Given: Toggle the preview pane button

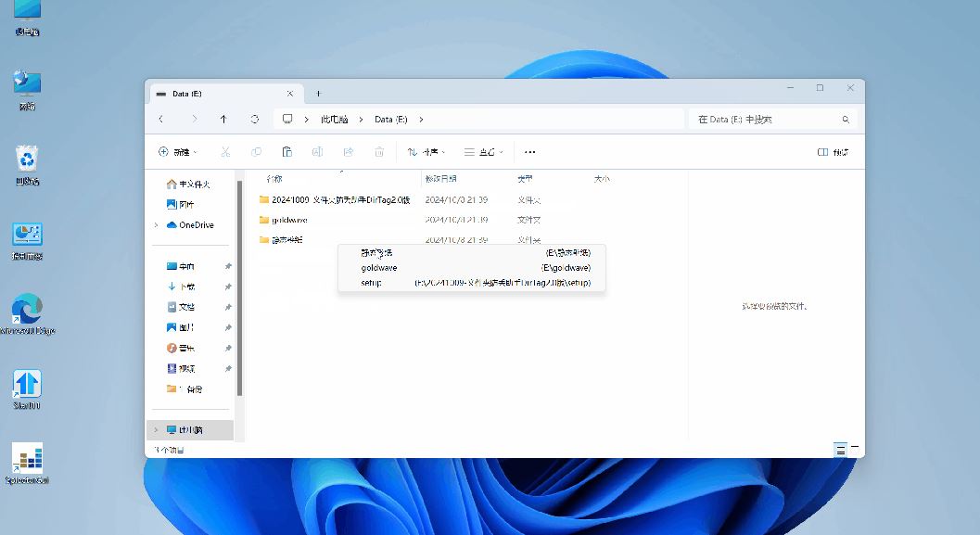Looking at the screenshot, I should pyautogui.click(x=833, y=152).
